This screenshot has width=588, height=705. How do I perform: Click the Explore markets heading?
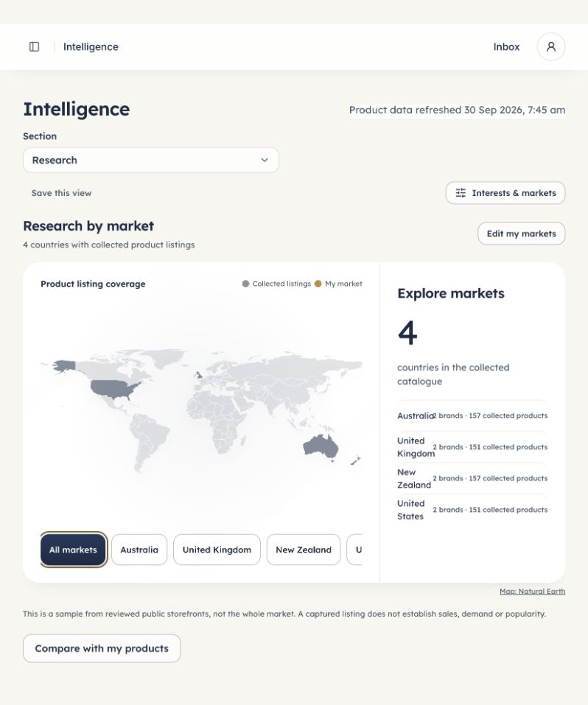point(451,293)
